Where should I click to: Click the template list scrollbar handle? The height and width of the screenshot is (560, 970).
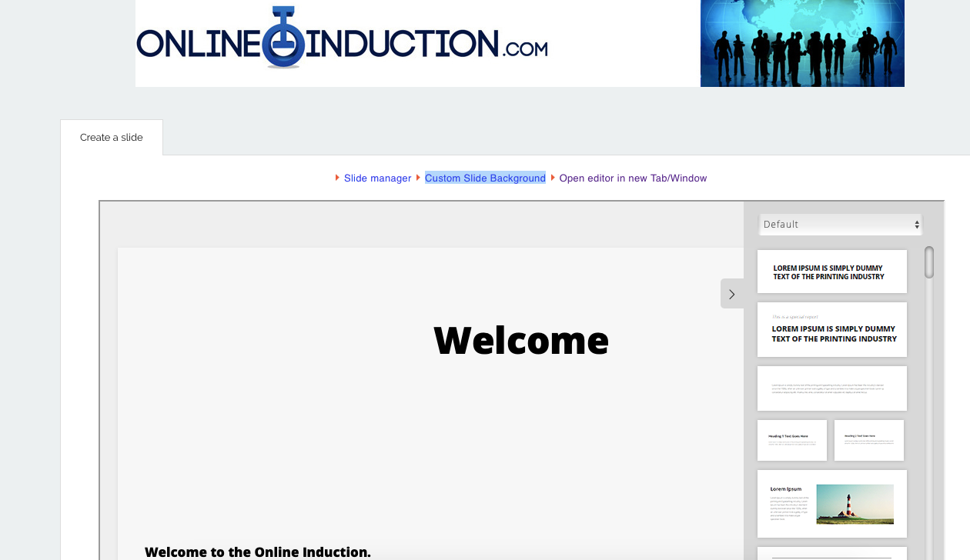coord(929,262)
